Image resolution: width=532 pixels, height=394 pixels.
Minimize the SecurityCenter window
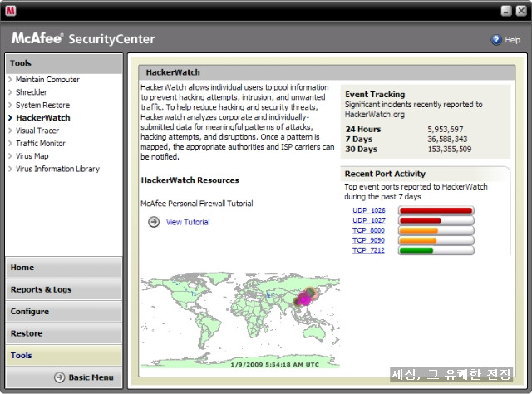506,11
